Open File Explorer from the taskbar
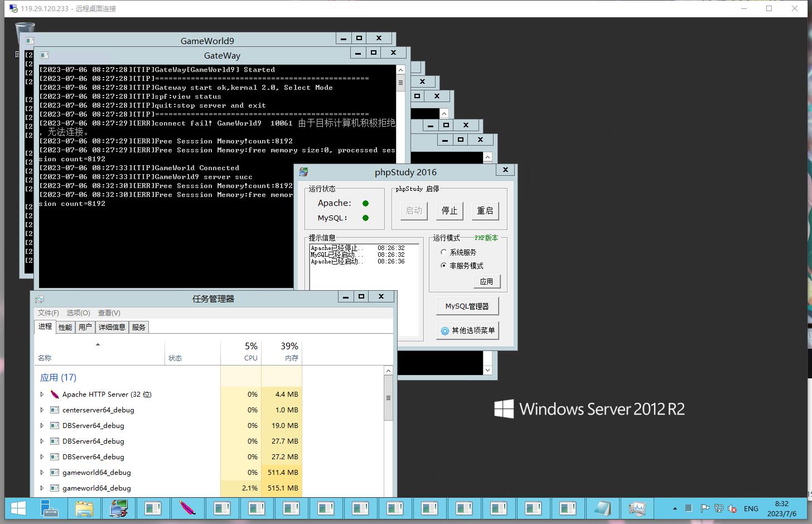Viewport: 812px width, 524px height. point(84,508)
